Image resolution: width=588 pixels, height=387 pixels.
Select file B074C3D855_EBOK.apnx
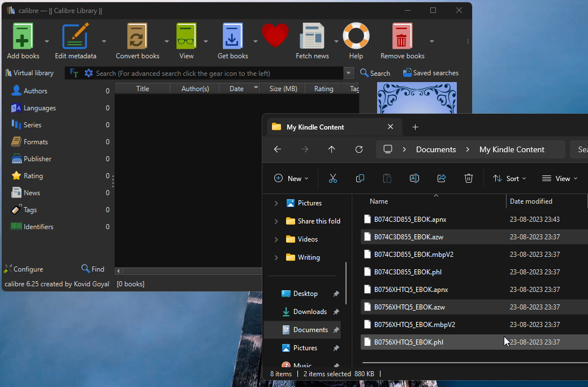point(410,220)
